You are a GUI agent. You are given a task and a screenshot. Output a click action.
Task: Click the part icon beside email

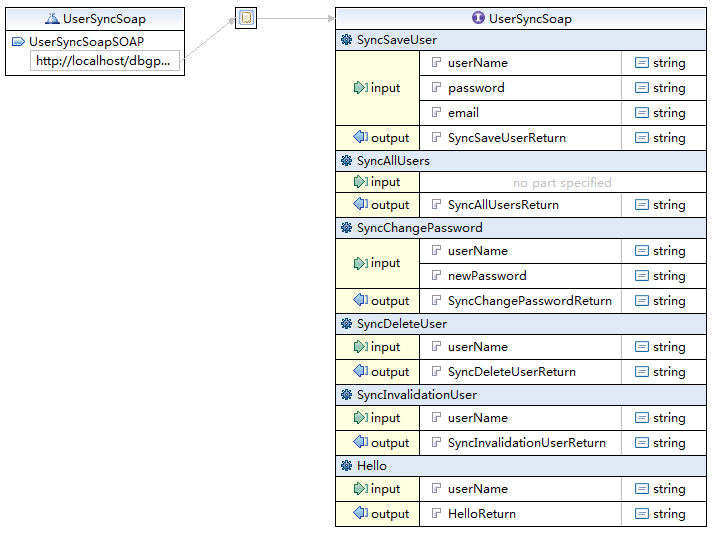[436, 112]
